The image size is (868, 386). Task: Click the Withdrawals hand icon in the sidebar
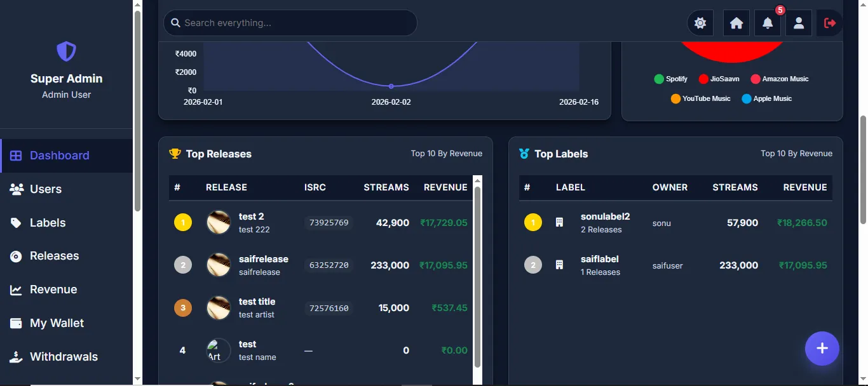(16, 357)
